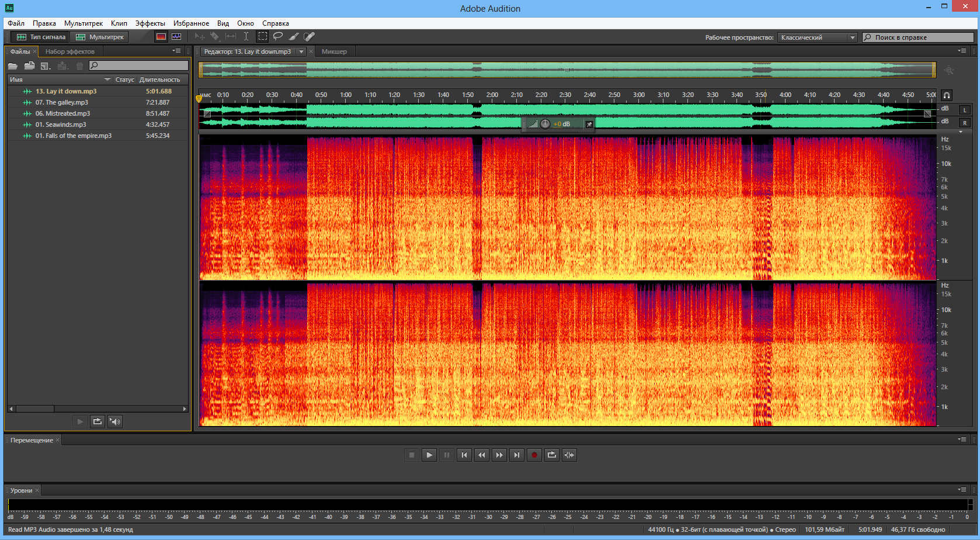Image resolution: width=980 pixels, height=540 pixels.
Task: Switch to Микшер tab
Action: click(334, 51)
